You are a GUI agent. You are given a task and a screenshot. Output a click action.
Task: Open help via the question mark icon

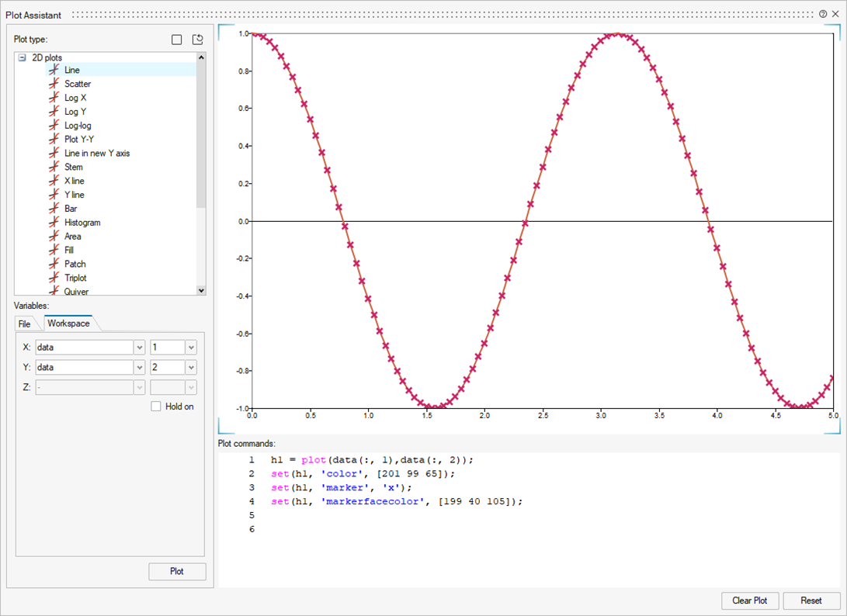click(823, 14)
